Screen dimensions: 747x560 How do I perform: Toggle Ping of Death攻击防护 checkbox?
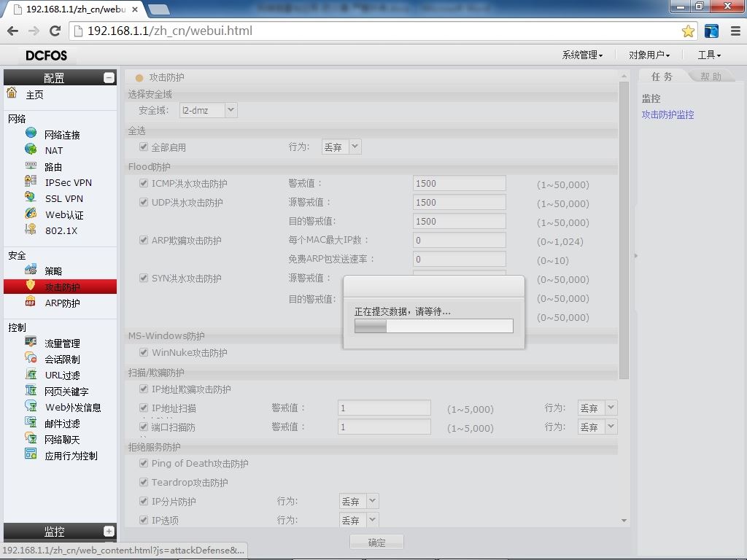pyautogui.click(x=144, y=463)
